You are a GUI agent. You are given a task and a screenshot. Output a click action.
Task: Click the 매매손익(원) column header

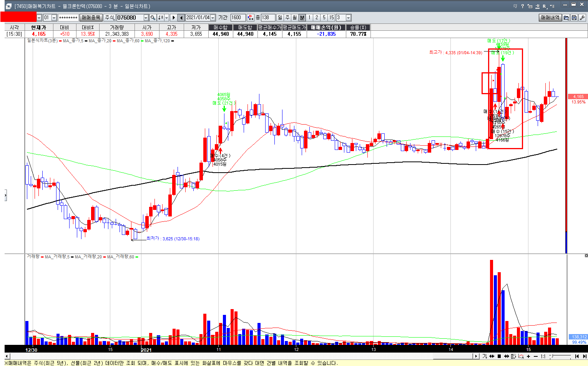tap(326, 27)
